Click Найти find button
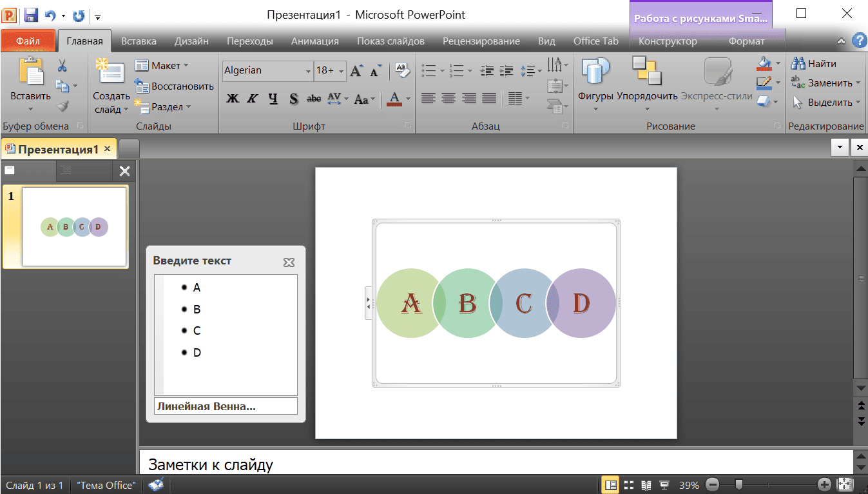 (x=814, y=64)
